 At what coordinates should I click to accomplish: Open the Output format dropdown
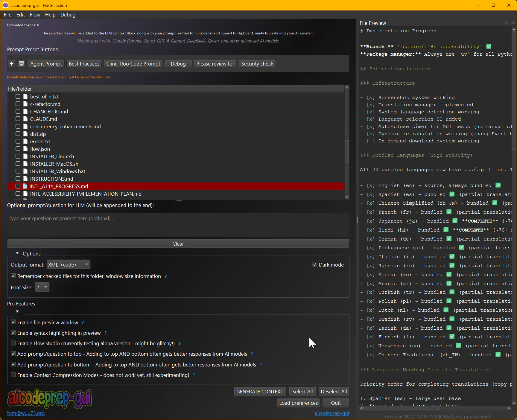pos(69,264)
